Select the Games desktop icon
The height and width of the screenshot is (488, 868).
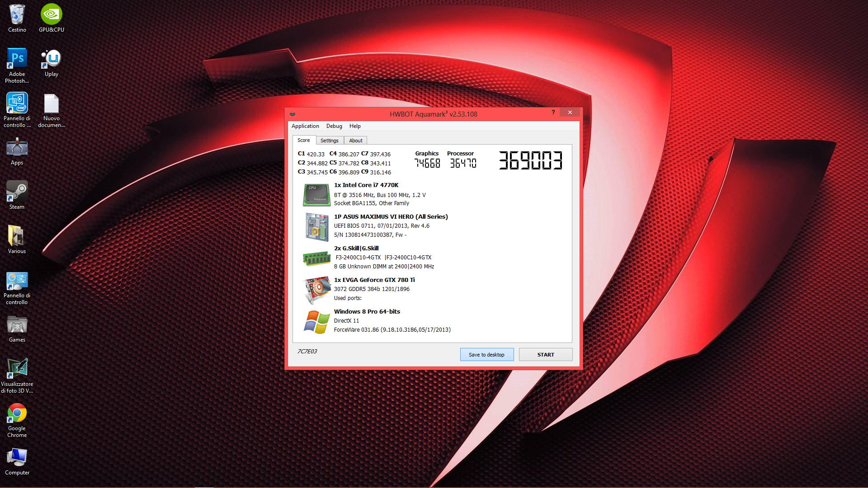point(17,328)
